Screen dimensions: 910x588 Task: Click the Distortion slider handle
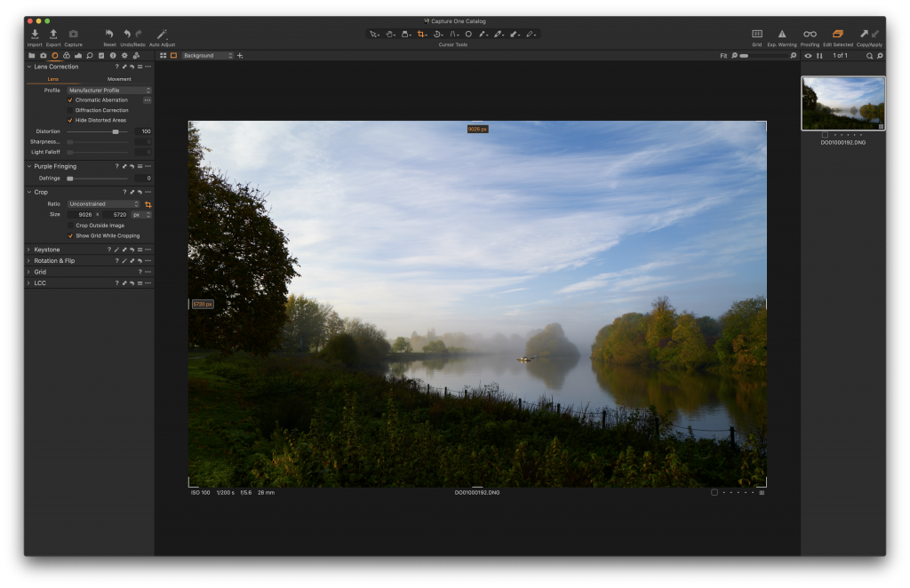coord(116,131)
